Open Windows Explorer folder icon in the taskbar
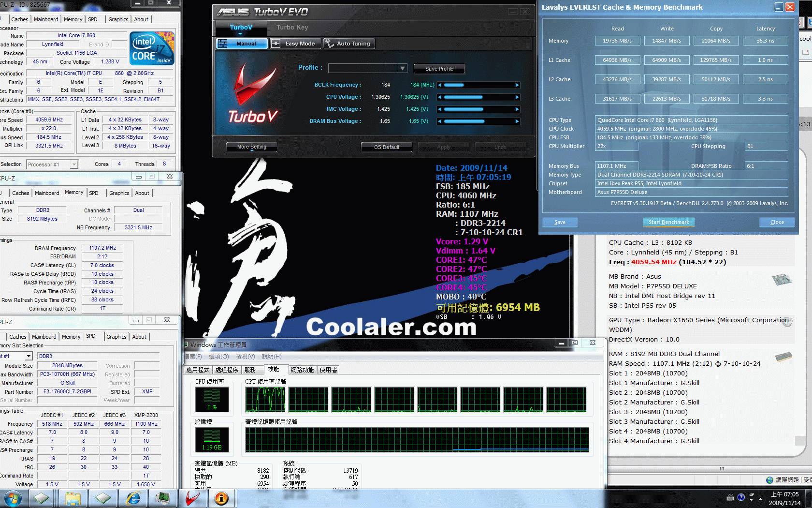Viewport: 812px width, 508px height. click(73, 498)
